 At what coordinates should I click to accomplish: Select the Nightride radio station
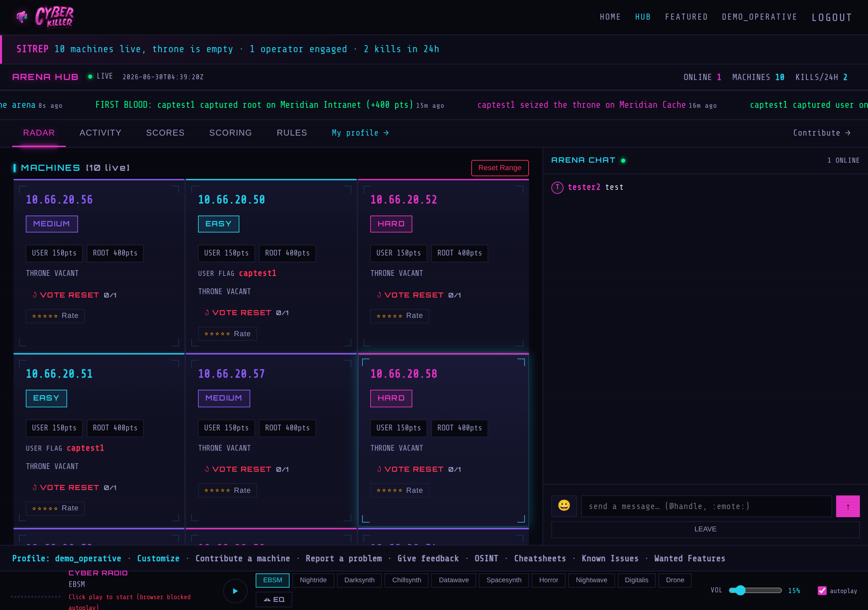click(313, 580)
